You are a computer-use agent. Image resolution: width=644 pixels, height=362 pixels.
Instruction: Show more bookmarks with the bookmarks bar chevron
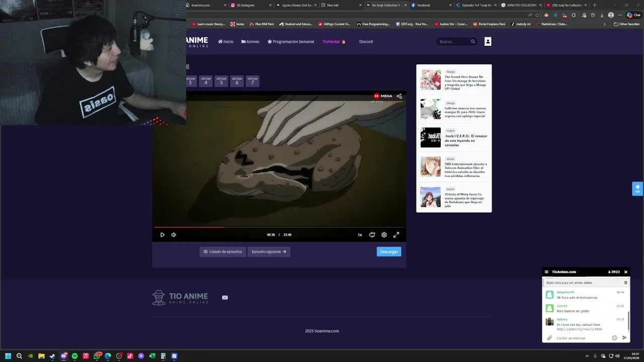[x=605, y=24]
